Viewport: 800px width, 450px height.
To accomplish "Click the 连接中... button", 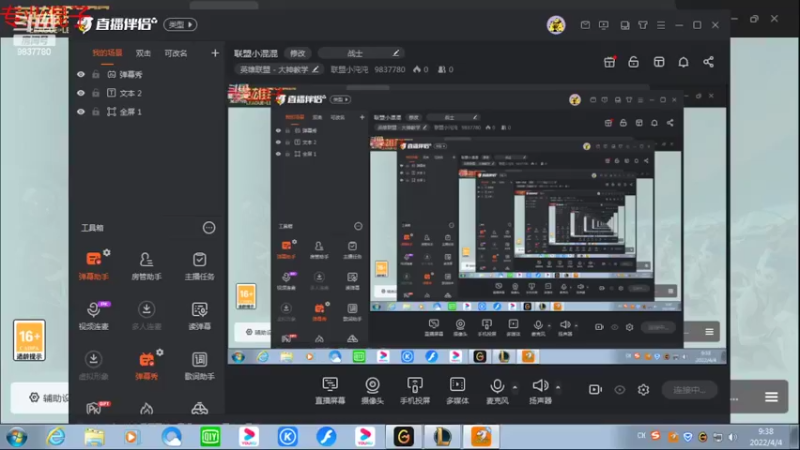I will tap(689, 390).
